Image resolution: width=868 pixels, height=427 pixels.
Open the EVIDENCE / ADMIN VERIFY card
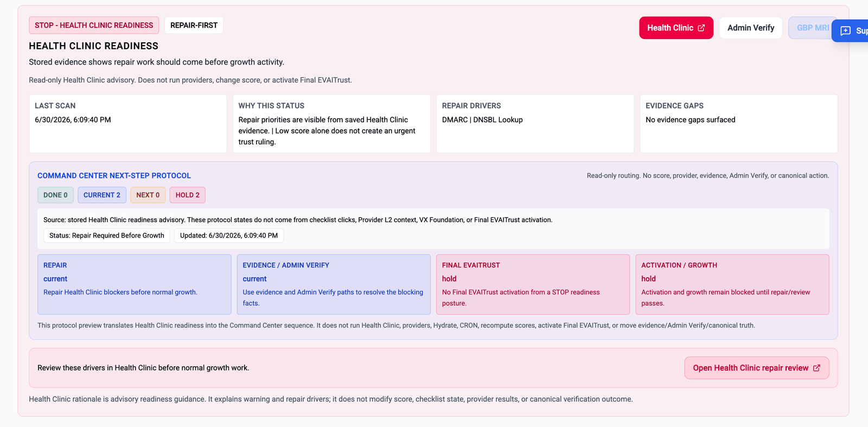coord(334,284)
